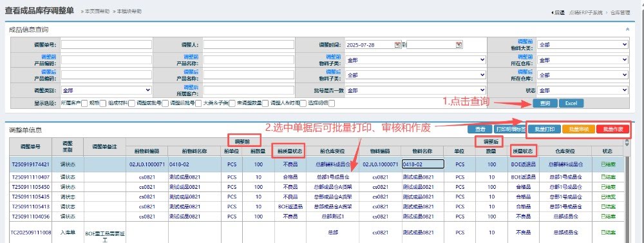
Task: Tick the 调整前批号 checkbox
Action: [165, 103]
